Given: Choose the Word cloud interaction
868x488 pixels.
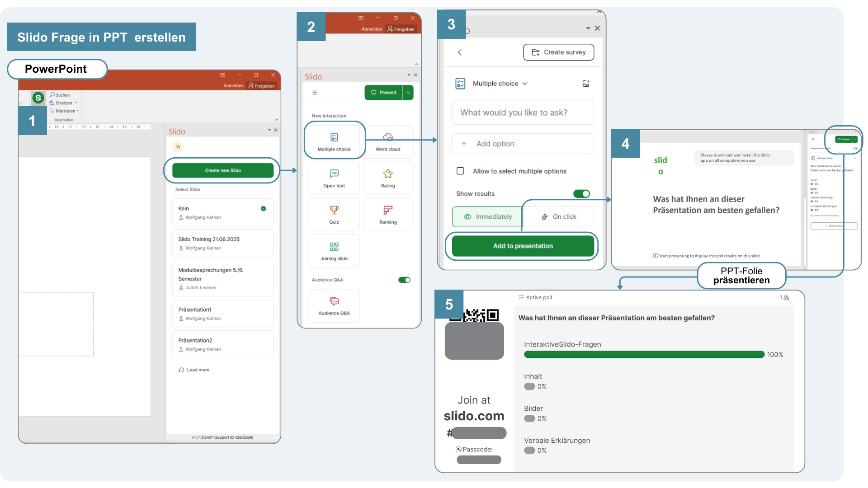Looking at the screenshot, I should coord(388,141).
